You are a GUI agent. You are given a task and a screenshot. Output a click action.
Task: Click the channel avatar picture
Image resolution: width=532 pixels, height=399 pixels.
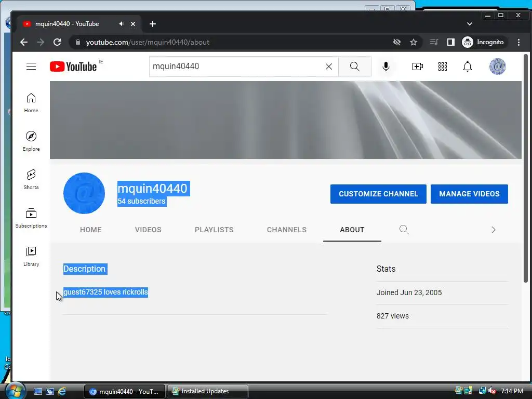tap(84, 193)
